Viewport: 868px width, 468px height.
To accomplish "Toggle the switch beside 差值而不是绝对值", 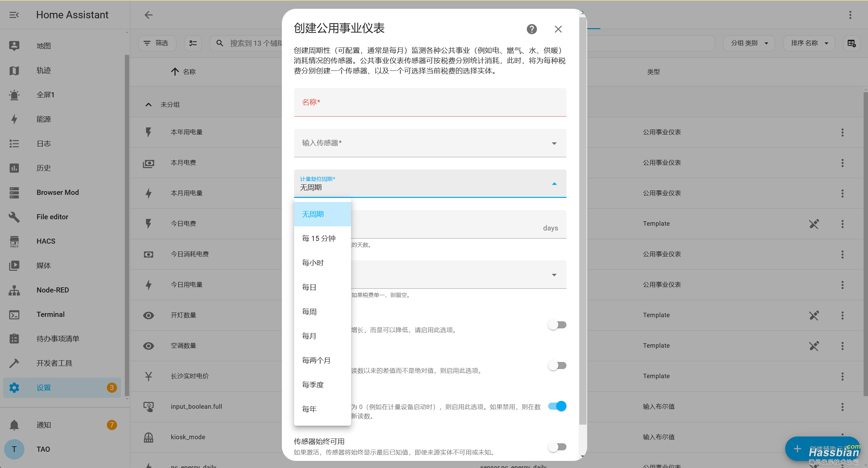I will 557,365.
